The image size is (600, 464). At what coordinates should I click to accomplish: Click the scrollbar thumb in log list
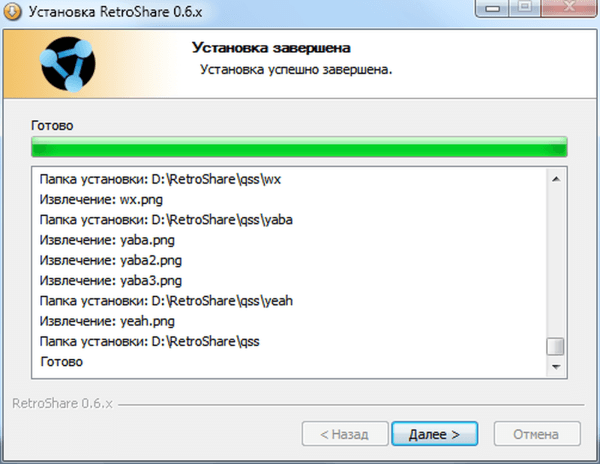point(555,347)
